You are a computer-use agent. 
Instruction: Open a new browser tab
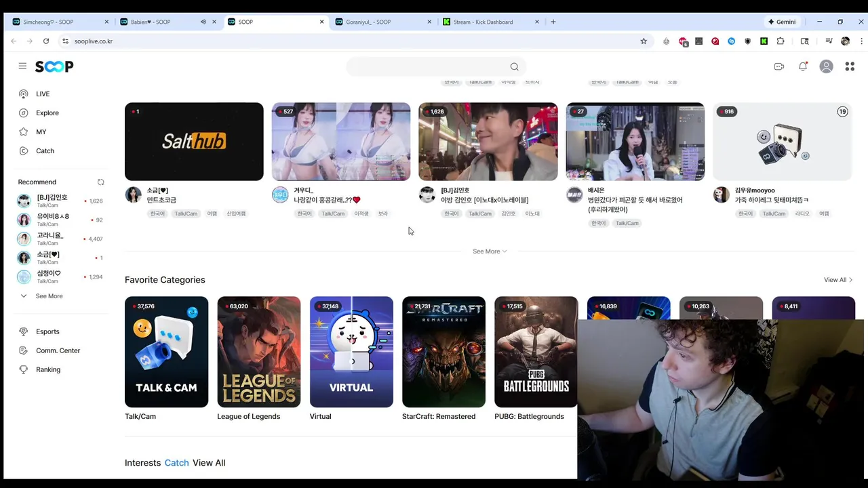coord(553,22)
